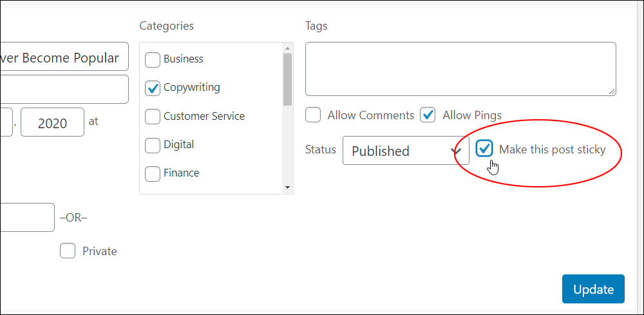644x315 pixels.
Task: Click the categories list scrollbar thumb
Action: point(287,79)
